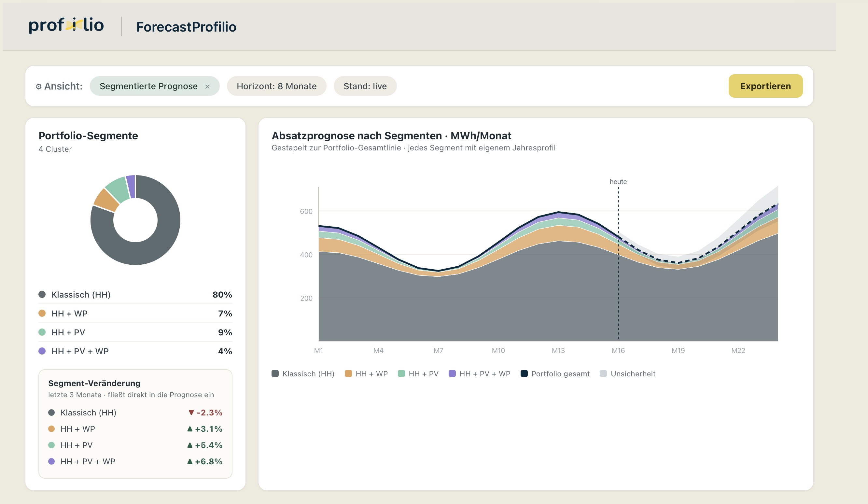Image resolution: width=868 pixels, height=504 pixels.
Task: Toggle HH + PV + WP series in chart legend
Action: pos(480,374)
